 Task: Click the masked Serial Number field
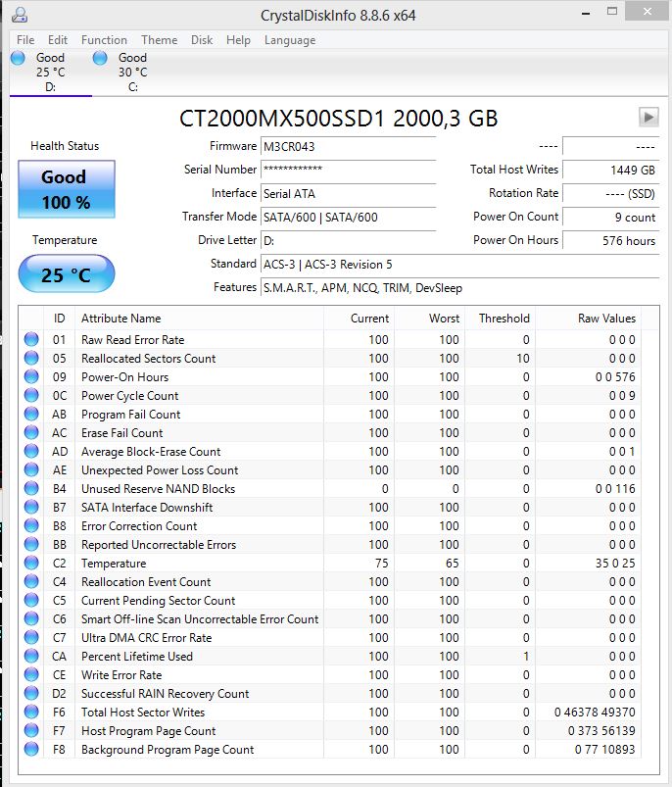click(348, 170)
